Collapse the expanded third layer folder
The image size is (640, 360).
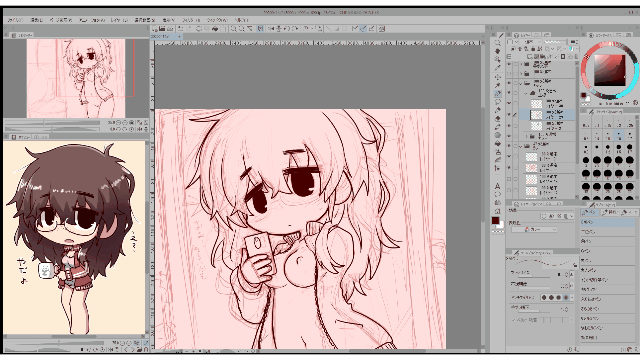click(x=521, y=83)
